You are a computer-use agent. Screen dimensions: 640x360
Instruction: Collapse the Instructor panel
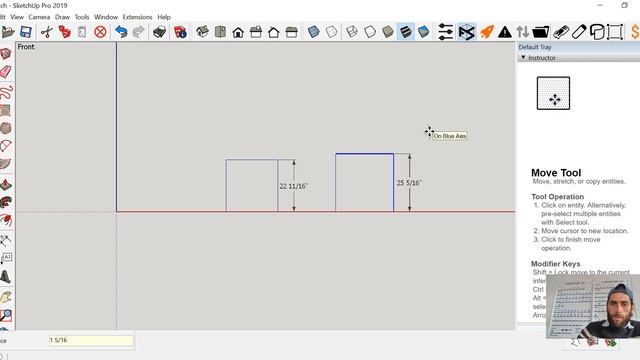pyautogui.click(x=523, y=58)
